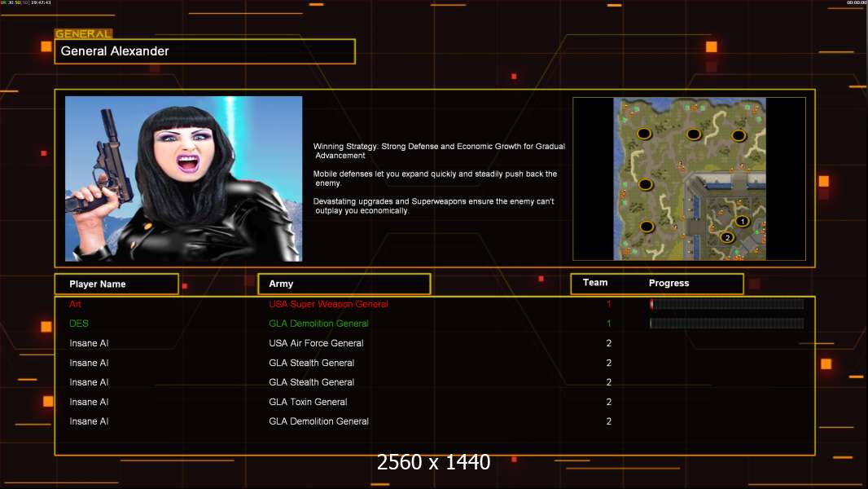Click the "Mobile defenses let you expand" text
This screenshot has width=868, height=489.
(x=435, y=178)
